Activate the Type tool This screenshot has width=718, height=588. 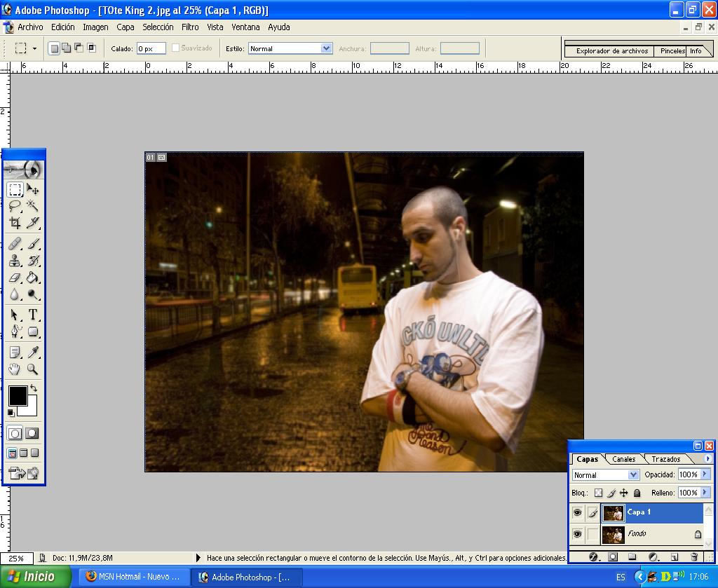pyautogui.click(x=32, y=315)
